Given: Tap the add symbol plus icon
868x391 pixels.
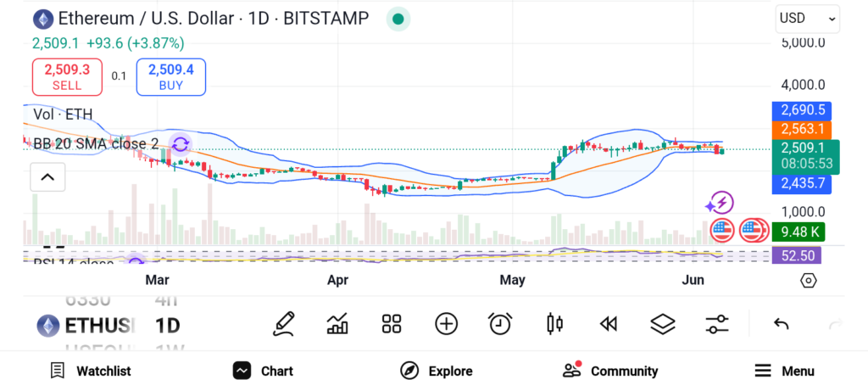Looking at the screenshot, I should pyautogui.click(x=446, y=324).
